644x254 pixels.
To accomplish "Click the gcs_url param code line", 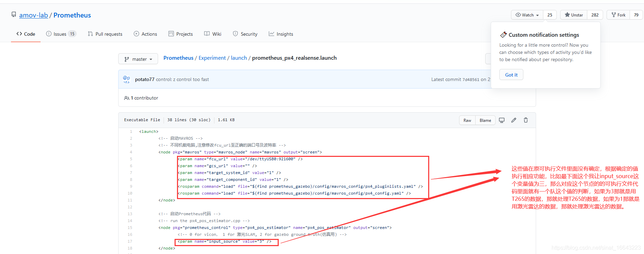I will click(217, 166).
